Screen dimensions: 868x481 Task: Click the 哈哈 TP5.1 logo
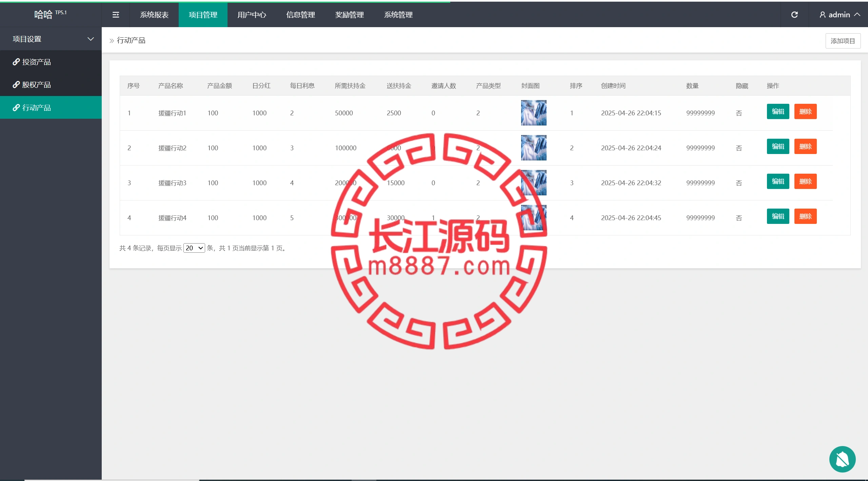[51, 14]
